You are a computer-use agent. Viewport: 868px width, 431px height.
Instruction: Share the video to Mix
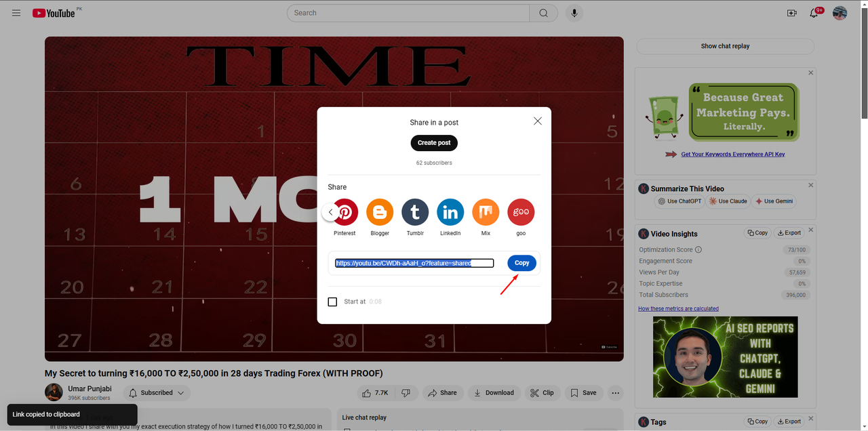pyautogui.click(x=486, y=213)
